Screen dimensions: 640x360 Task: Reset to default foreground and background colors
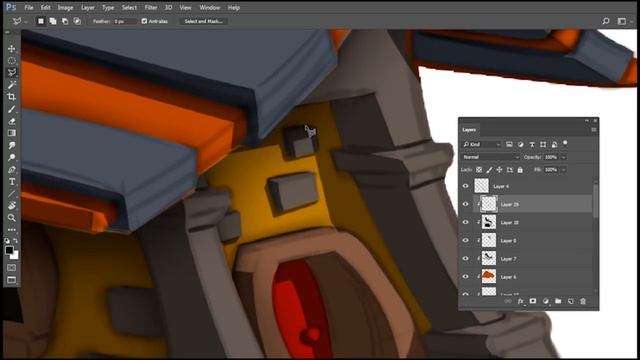7,241
